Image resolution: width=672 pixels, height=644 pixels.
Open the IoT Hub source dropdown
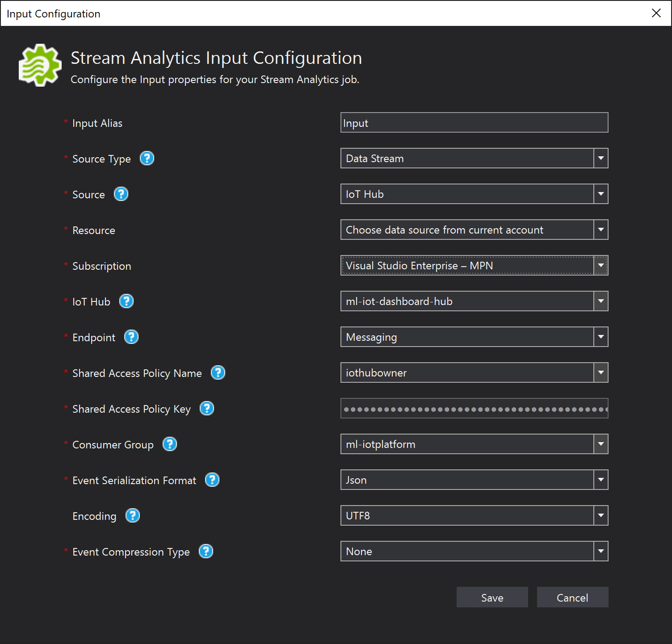[x=474, y=194]
